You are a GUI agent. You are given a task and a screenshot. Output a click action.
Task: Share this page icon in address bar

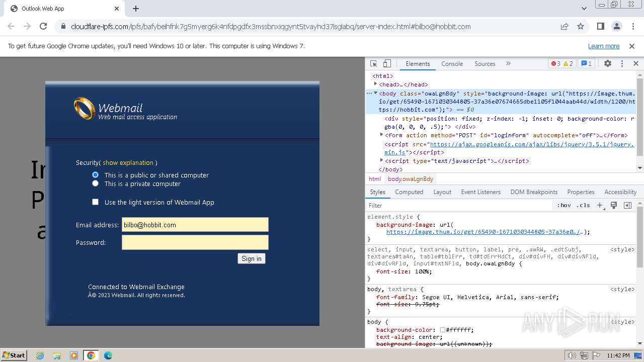click(565, 26)
